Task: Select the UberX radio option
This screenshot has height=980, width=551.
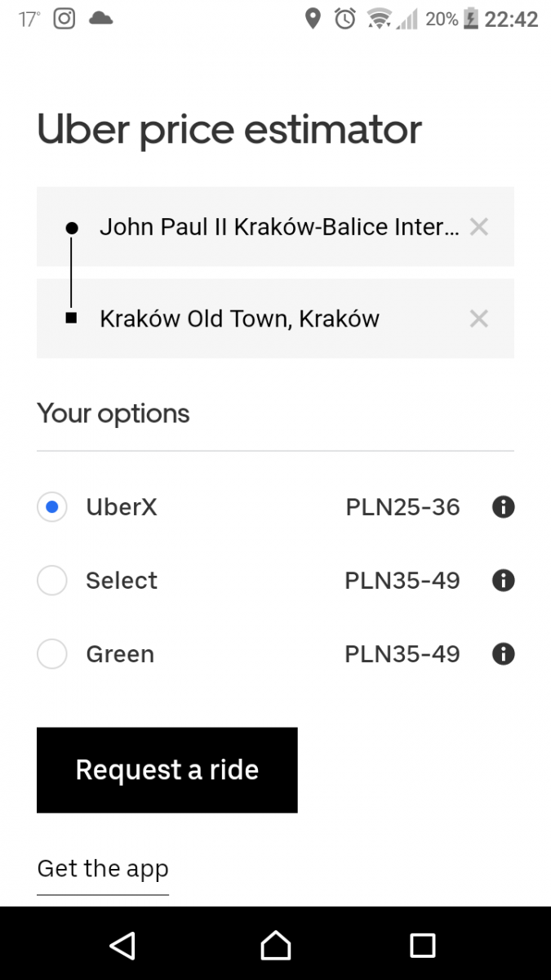Action: pos(52,507)
